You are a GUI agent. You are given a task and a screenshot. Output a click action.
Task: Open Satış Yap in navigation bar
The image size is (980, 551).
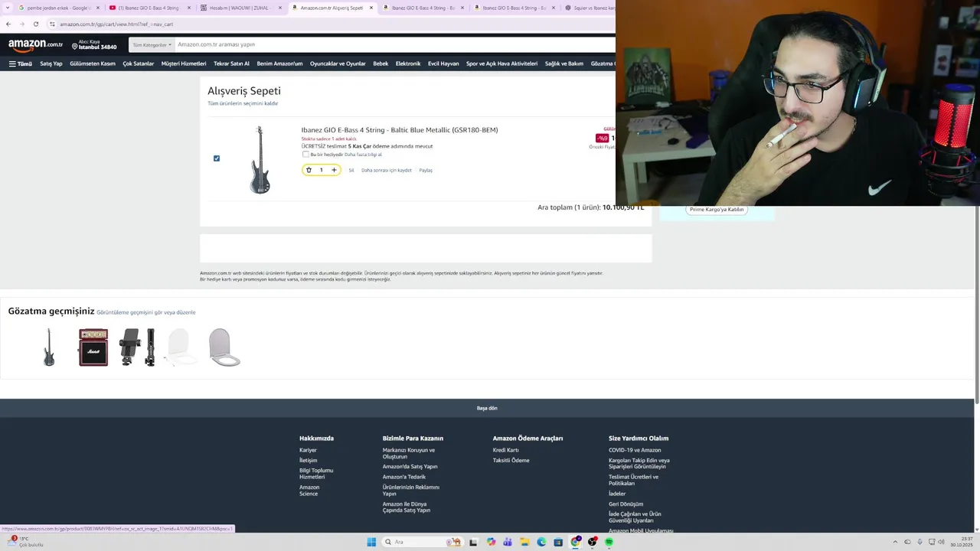point(51,64)
